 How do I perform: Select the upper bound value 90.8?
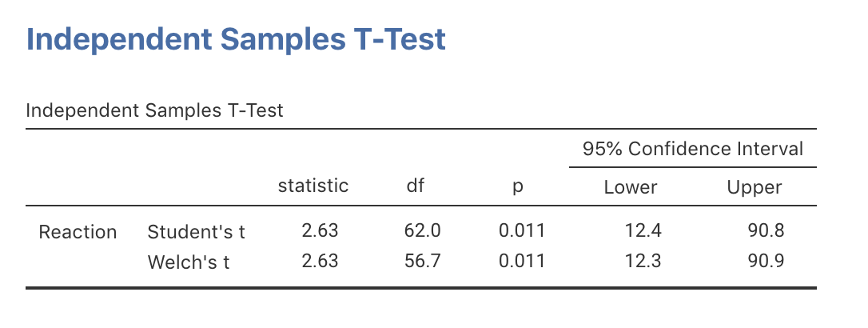tap(766, 231)
